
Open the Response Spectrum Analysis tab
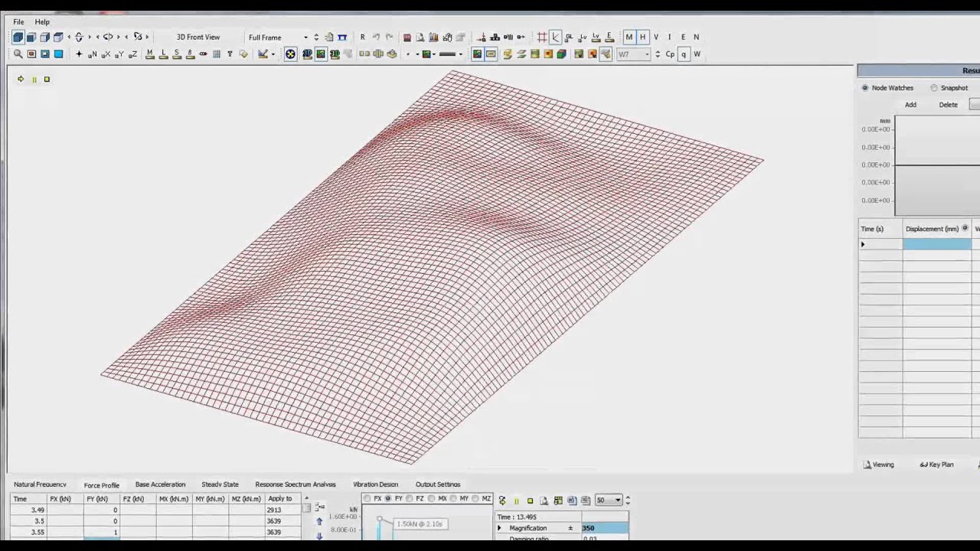[296, 484]
